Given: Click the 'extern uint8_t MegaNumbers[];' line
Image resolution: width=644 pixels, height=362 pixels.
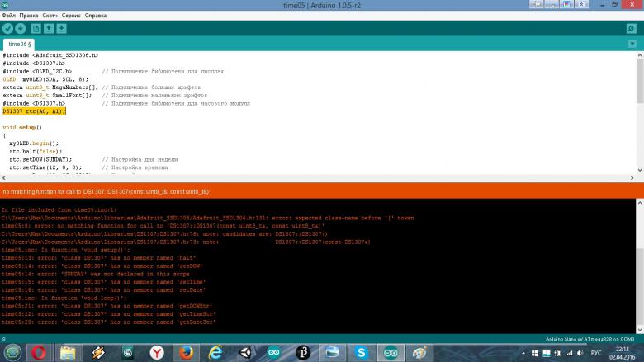Looking at the screenshot, I should coord(50,87).
